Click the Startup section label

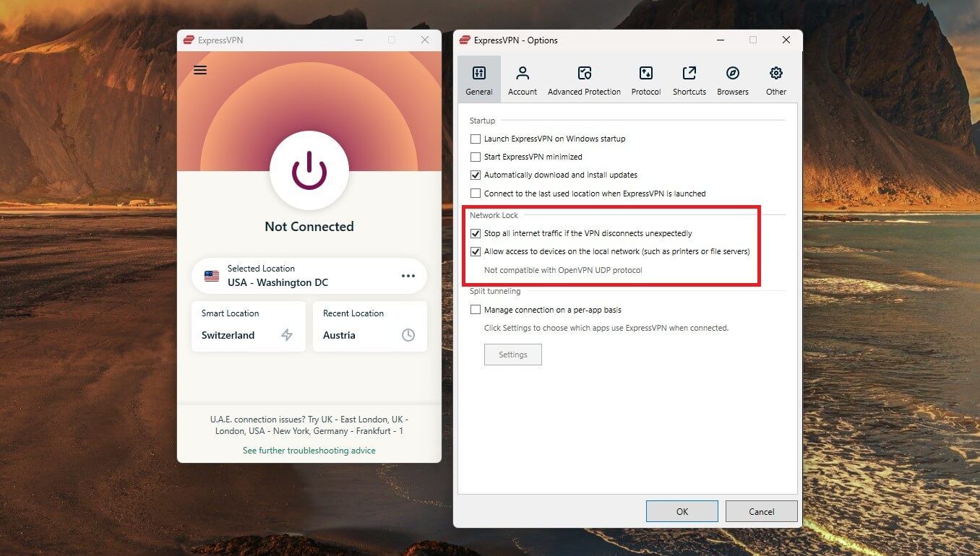click(x=482, y=121)
